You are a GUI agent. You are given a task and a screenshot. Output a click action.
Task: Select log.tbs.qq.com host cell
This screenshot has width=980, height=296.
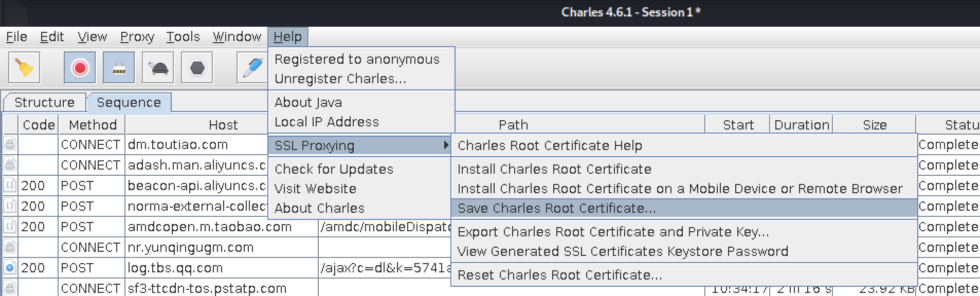coord(222,268)
